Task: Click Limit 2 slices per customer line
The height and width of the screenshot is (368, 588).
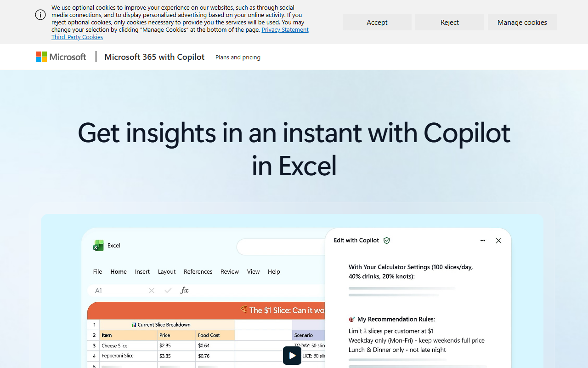Action: pos(391,331)
